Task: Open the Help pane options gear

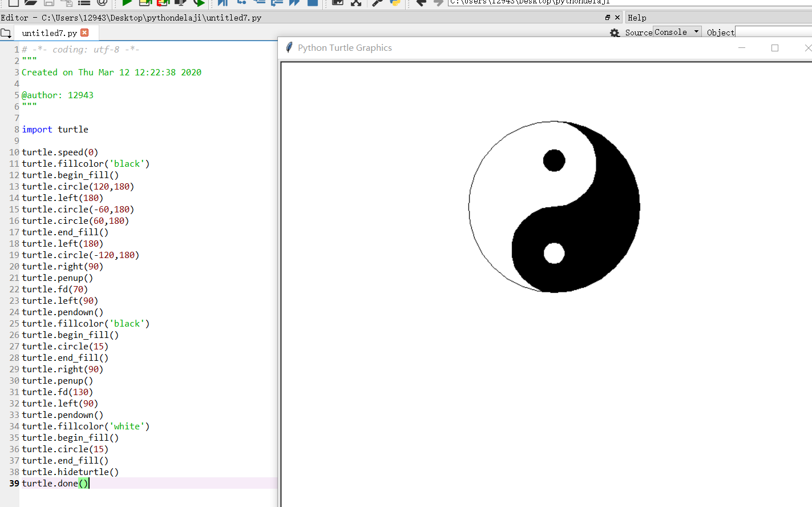Action: 615,33
